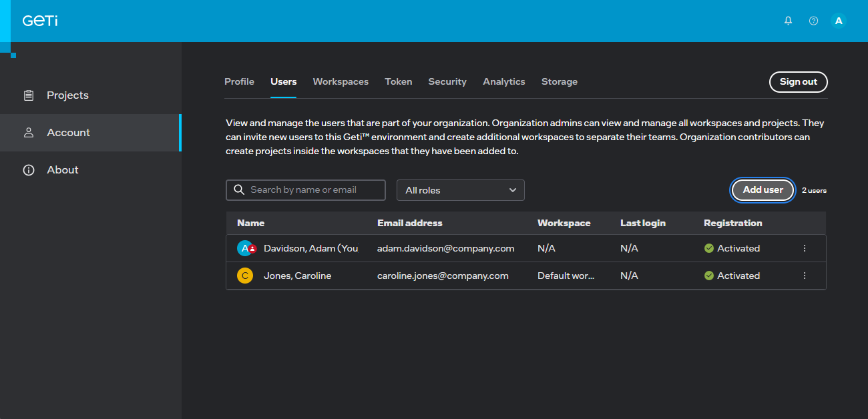This screenshot has width=868, height=419.
Task: Click the Sign out button
Action: click(x=799, y=81)
